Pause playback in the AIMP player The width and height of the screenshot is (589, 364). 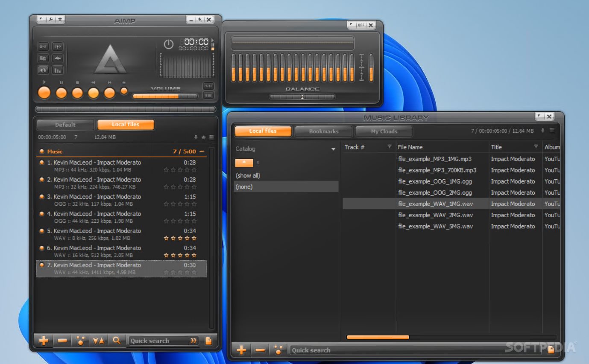[x=61, y=93]
